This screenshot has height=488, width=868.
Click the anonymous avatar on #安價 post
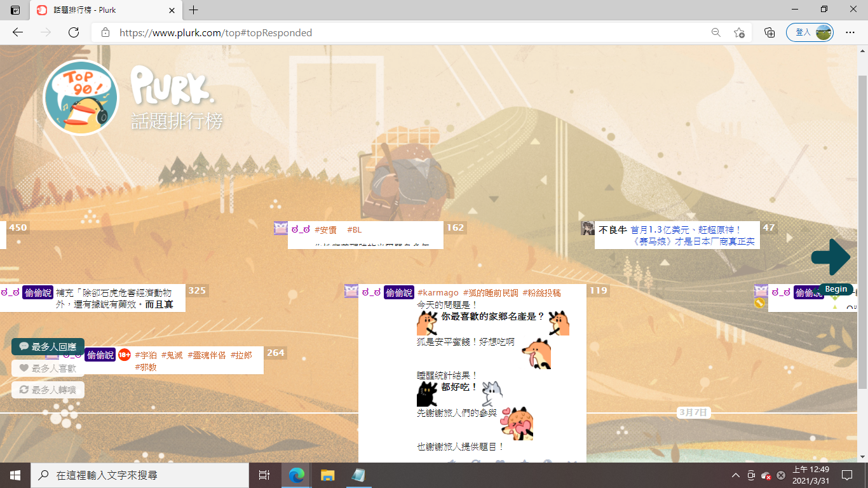281,228
